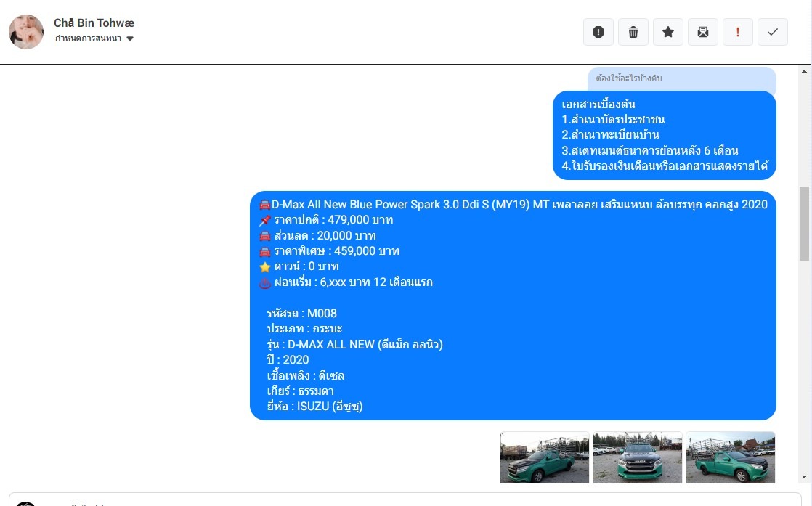Viewport: 812px width, 506px height.
Task: Open third green truck photo thumbnail
Action: click(x=730, y=457)
